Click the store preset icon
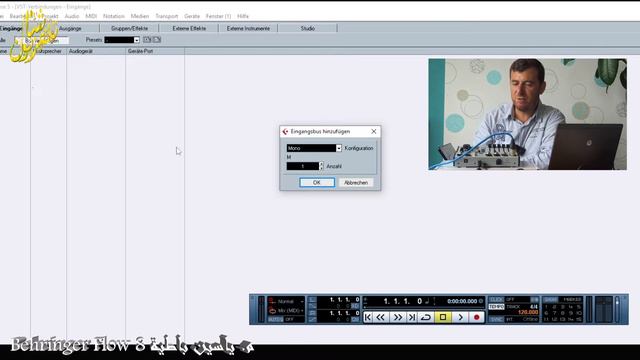The width and height of the screenshot is (640, 360). click(147, 40)
